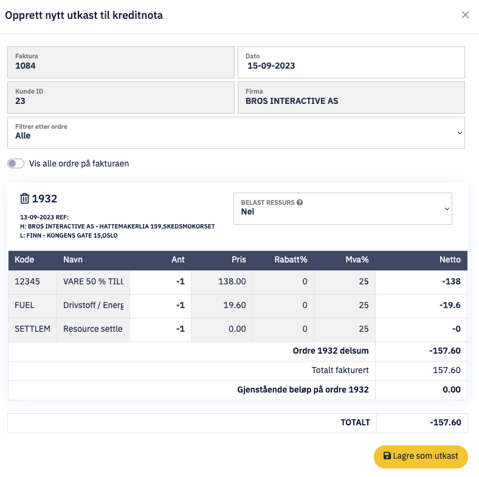Edit quantity for FUEL line
The width and height of the screenshot is (479, 477).
160,305
